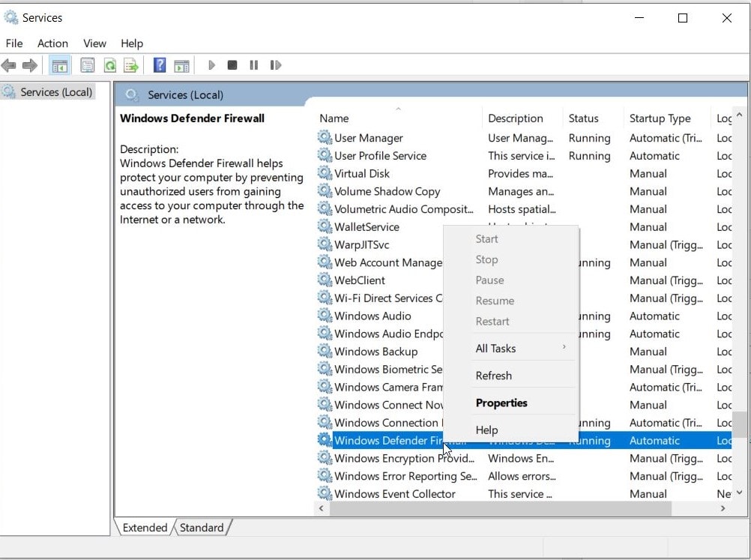The width and height of the screenshot is (751, 560).
Task: Click Resume in the context menu
Action: tap(495, 301)
